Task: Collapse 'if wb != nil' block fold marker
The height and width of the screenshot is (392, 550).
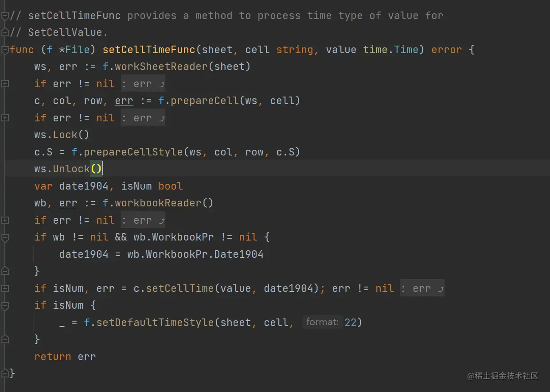Action: point(5,237)
